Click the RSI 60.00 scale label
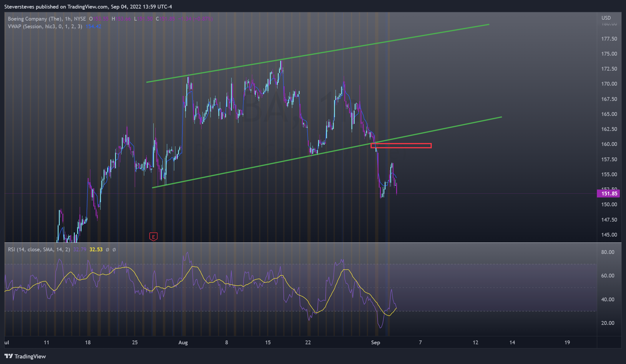 click(608, 276)
